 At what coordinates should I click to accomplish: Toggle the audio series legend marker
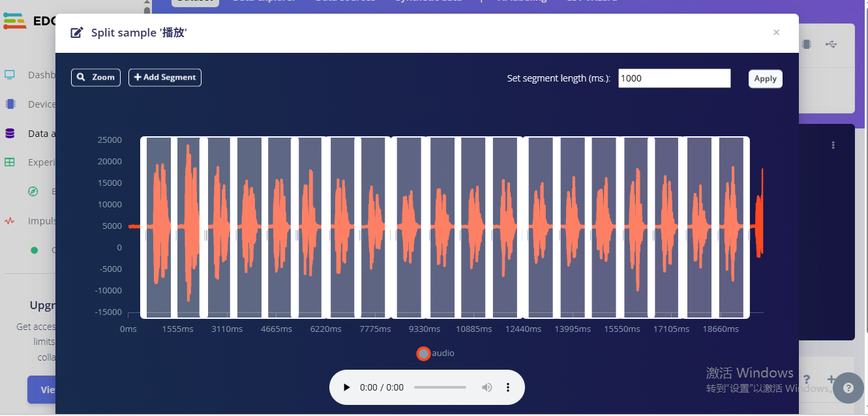[x=423, y=353]
